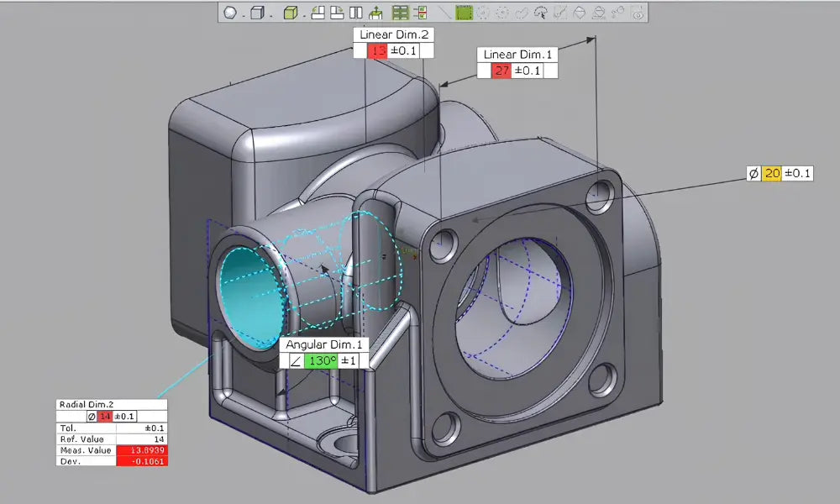840x504 pixels.
Task: Click the angle symbol in Angular Dim.1
Action: pyautogui.click(x=295, y=360)
